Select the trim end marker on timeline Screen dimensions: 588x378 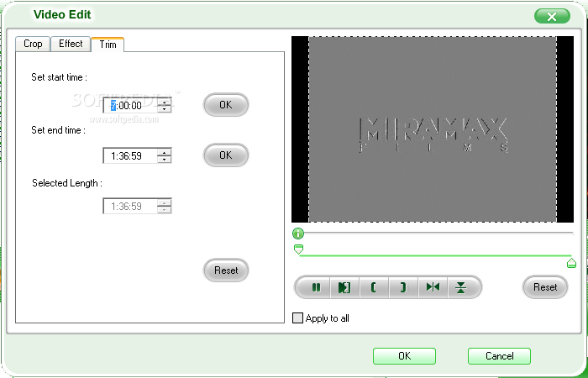[x=571, y=263]
